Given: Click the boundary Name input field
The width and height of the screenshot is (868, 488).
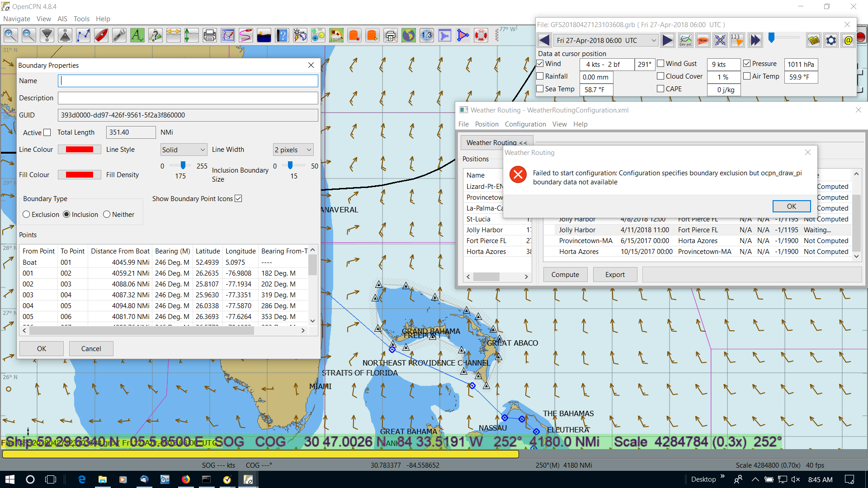Looking at the screenshot, I should pos(188,81).
